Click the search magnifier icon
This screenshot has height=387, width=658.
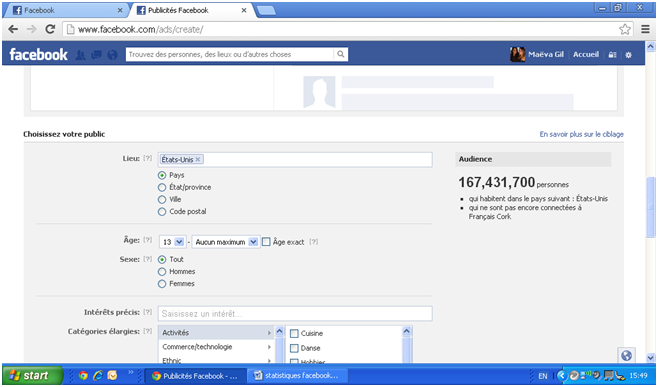(341, 54)
